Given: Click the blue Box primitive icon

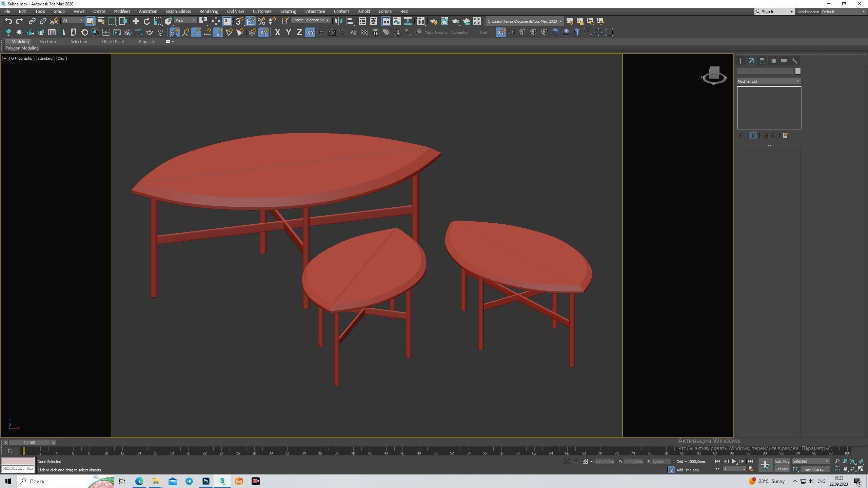Looking at the screenshot, I should 555,32.
